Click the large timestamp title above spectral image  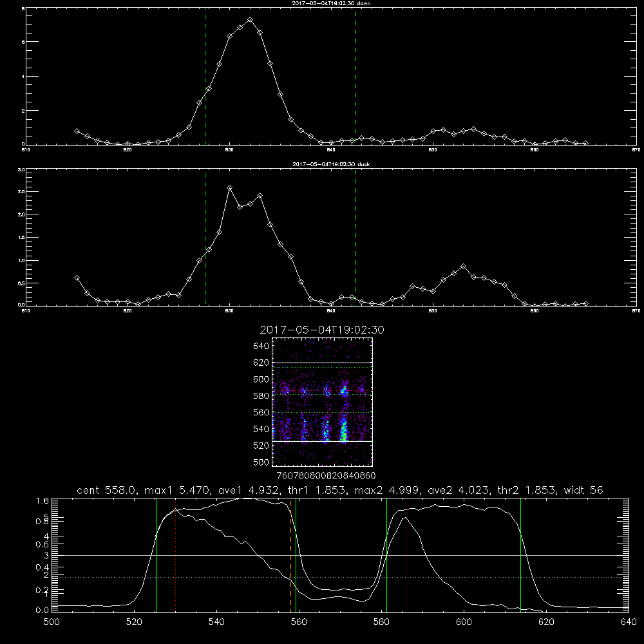[322, 330]
